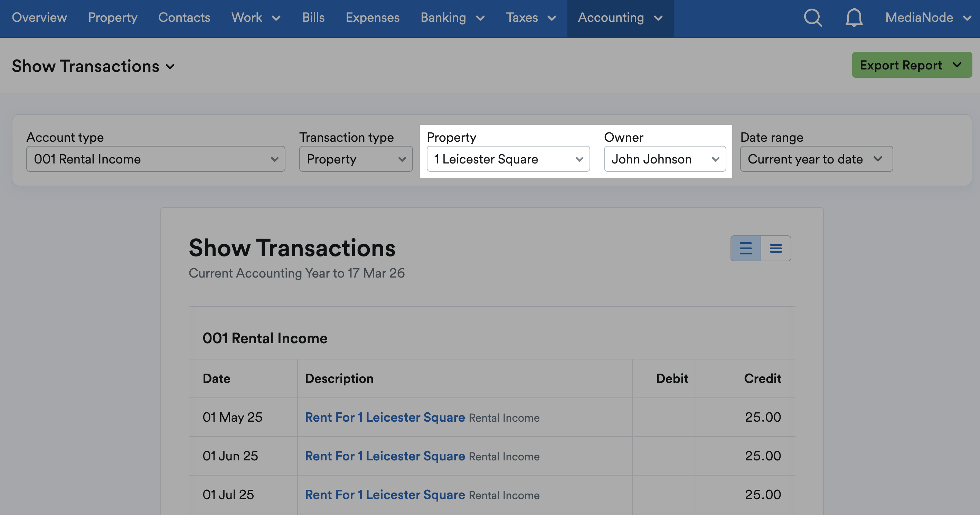Switch to comfortable row spacing view
The height and width of the screenshot is (515, 980).
pyautogui.click(x=746, y=248)
